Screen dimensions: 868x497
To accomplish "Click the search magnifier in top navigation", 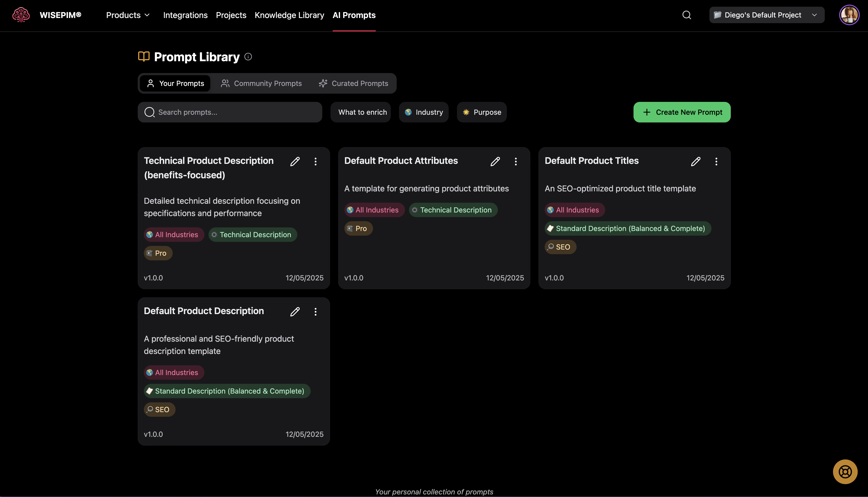I will click(686, 15).
